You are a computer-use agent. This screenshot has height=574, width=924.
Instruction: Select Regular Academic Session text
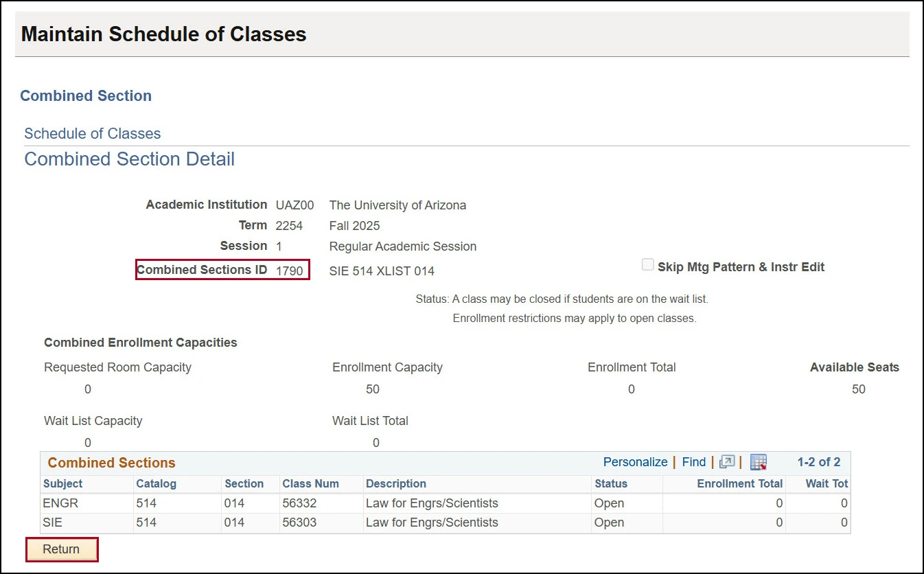[403, 246]
